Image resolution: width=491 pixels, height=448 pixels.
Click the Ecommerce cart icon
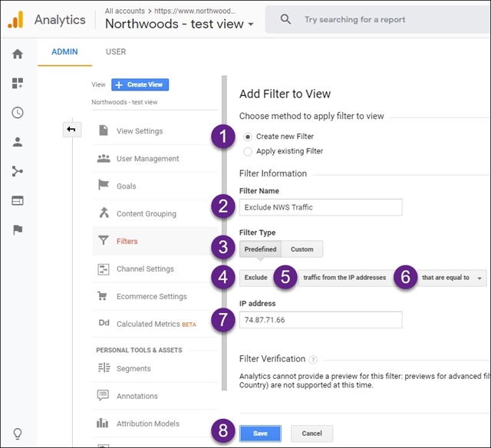[102, 296]
